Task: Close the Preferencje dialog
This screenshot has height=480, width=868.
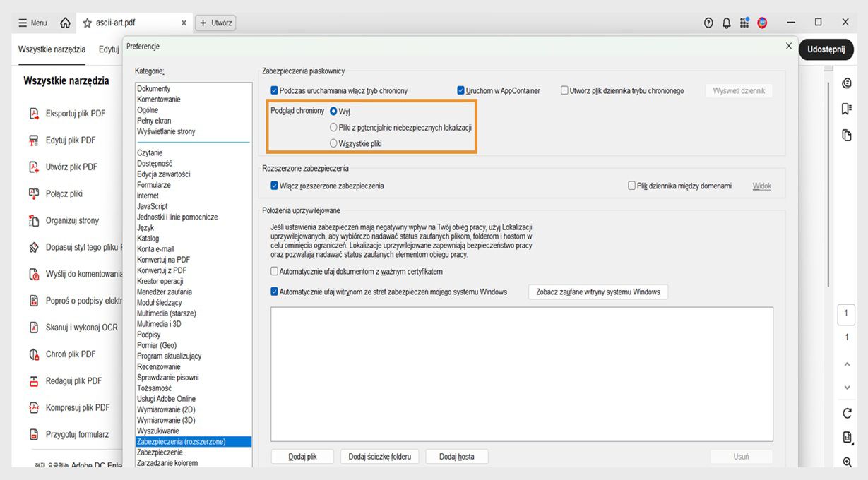Action: (789, 46)
